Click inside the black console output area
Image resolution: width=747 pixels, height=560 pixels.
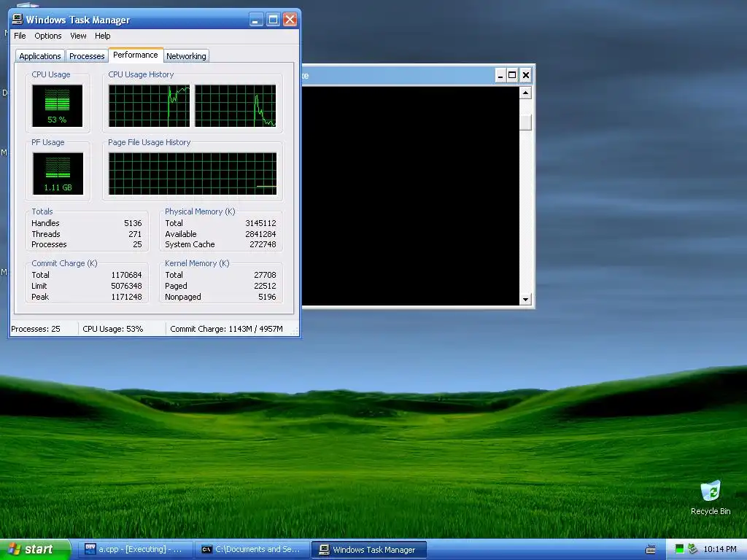click(411, 195)
